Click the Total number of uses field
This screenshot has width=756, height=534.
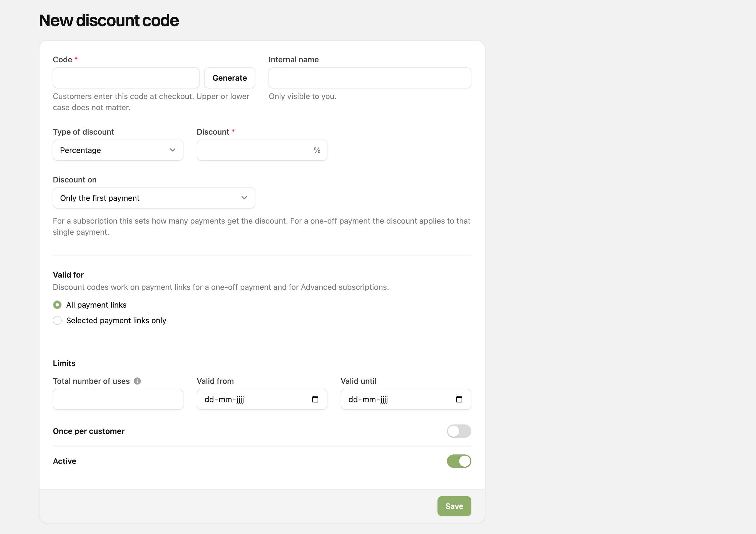[x=118, y=399]
